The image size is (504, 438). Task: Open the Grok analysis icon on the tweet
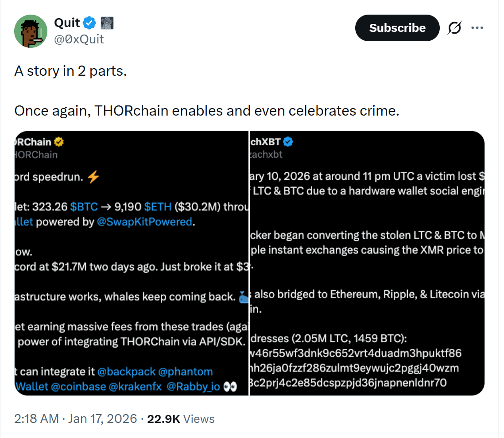[454, 27]
